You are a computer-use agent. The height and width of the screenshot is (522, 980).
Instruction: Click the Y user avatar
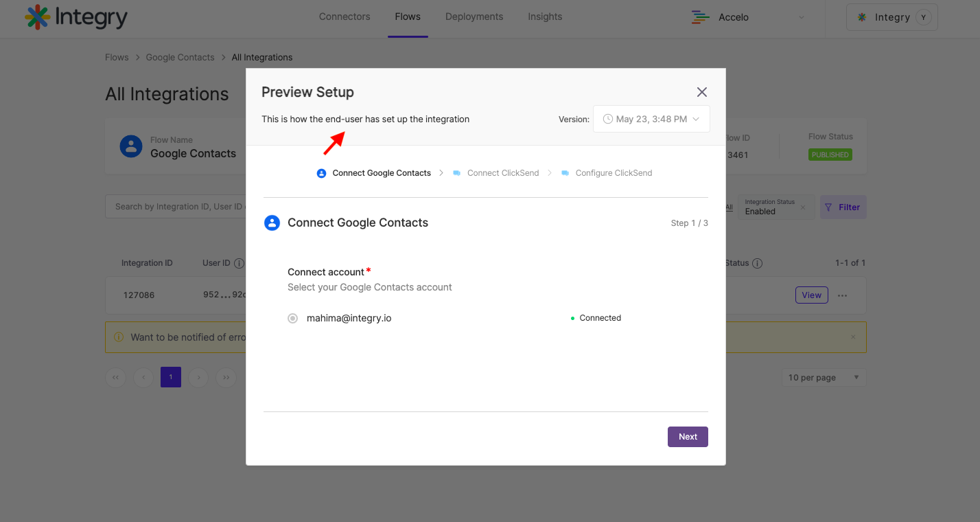pyautogui.click(x=924, y=17)
